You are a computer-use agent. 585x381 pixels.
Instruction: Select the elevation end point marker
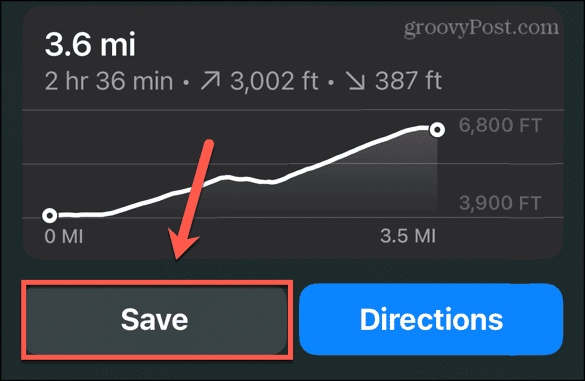coord(437,130)
